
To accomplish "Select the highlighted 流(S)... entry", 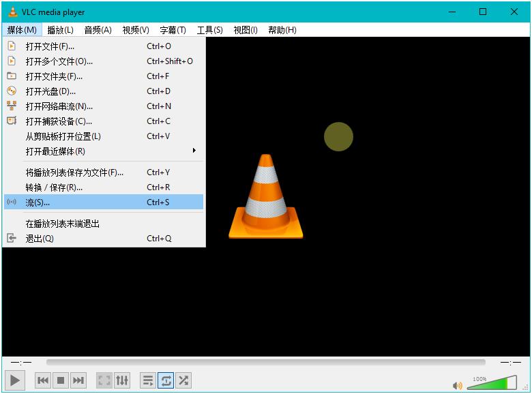I will [x=104, y=202].
